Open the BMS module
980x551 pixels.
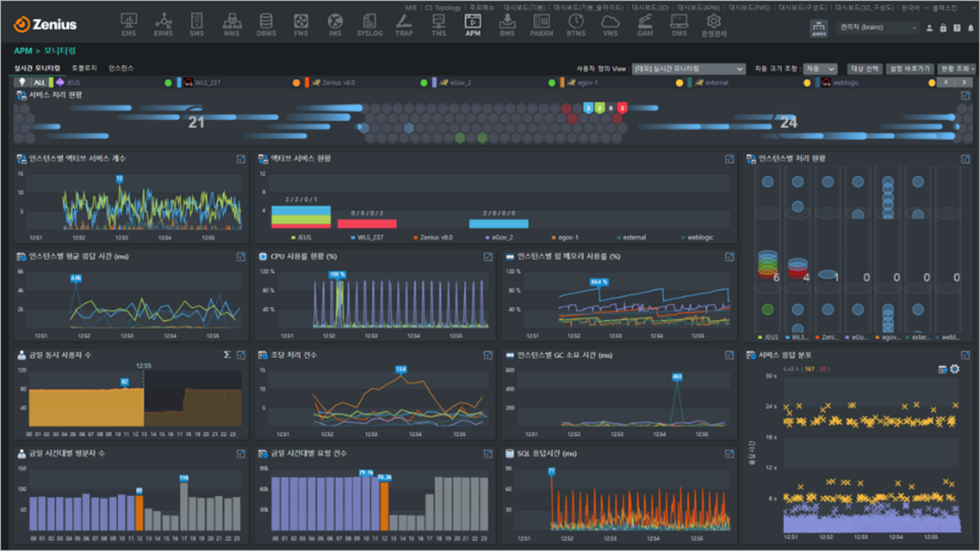tap(507, 25)
